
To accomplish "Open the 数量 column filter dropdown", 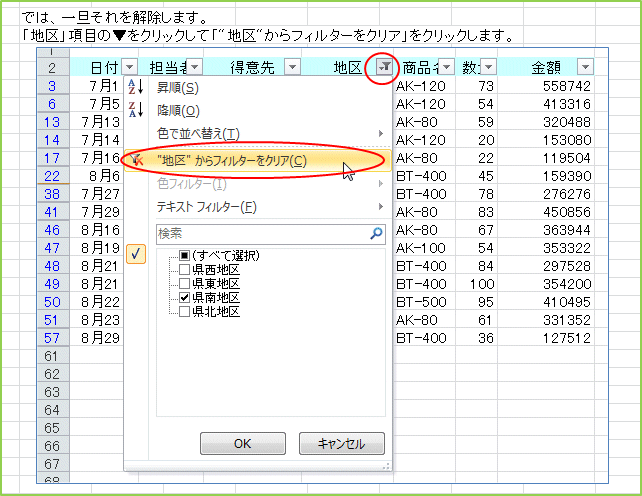I will pos(488,67).
